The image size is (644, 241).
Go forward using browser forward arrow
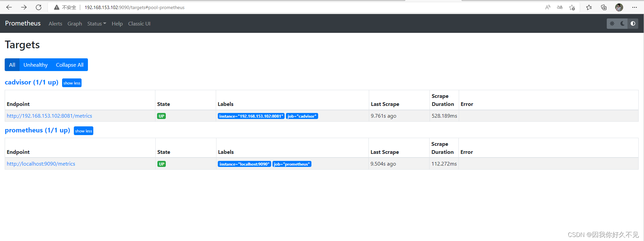[x=24, y=7]
